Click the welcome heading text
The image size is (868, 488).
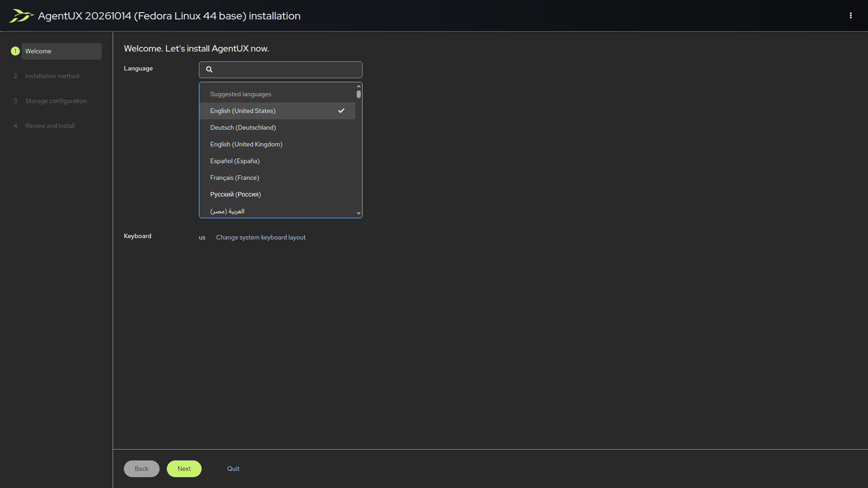pyautogui.click(x=196, y=48)
